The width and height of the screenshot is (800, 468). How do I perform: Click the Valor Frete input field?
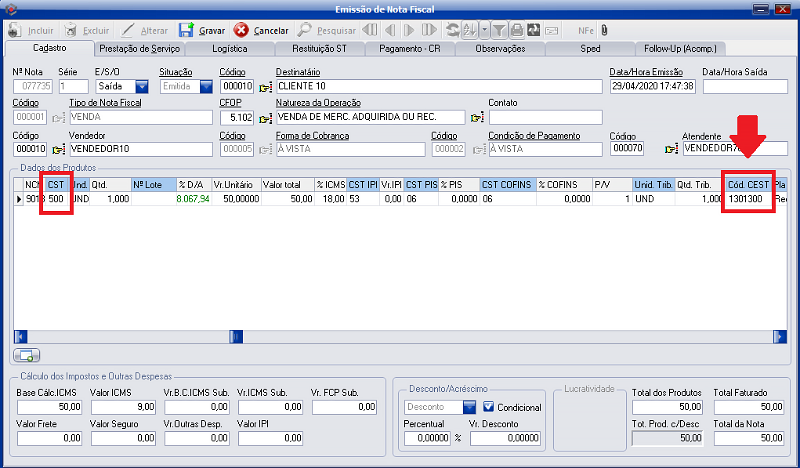pyautogui.click(x=48, y=438)
